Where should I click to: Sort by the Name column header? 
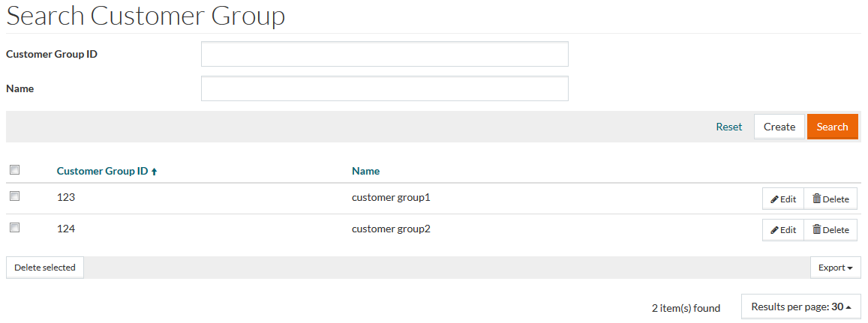(365, 171)
